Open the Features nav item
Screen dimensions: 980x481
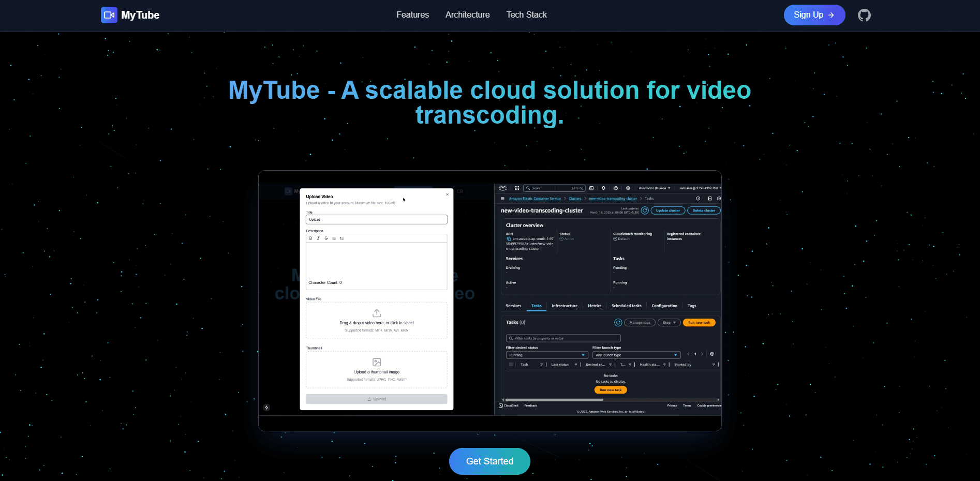click(x=412, y=15)
